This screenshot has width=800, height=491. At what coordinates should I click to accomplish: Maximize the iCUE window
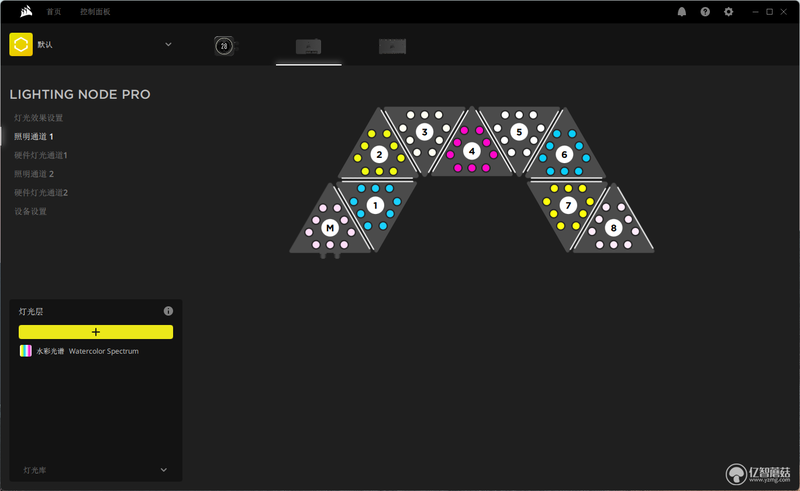tap(769, 12)
